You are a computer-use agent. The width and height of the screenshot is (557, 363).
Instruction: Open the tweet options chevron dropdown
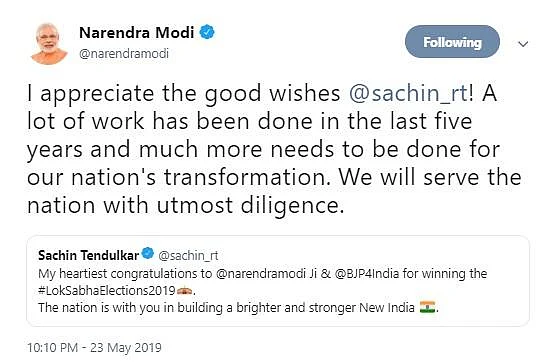523,44
